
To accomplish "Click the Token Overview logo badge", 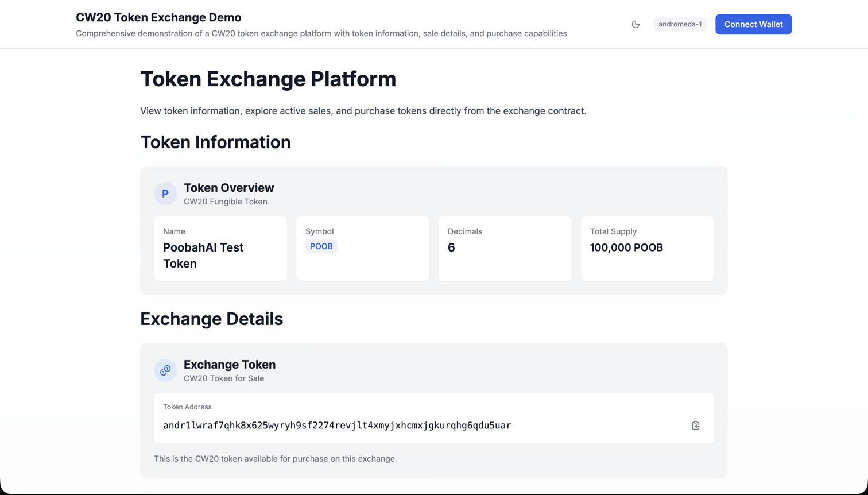I will 165,194.
